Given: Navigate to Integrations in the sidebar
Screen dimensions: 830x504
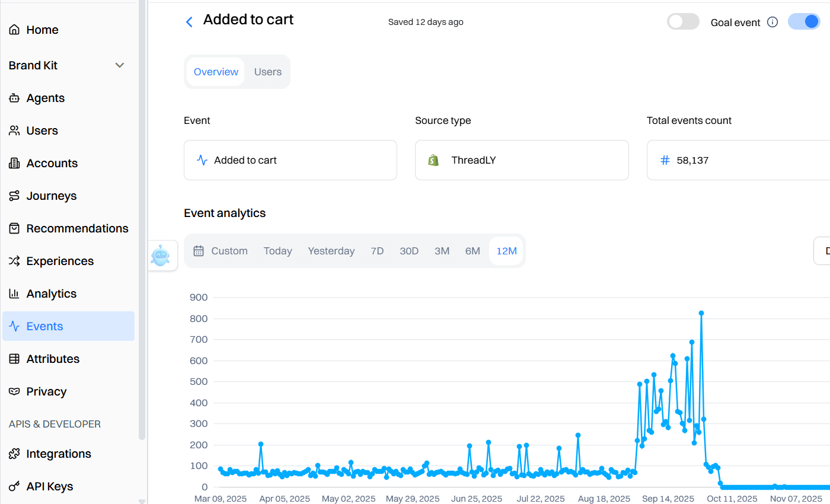Looking at the screenshot, I should [x=58, y=454].
